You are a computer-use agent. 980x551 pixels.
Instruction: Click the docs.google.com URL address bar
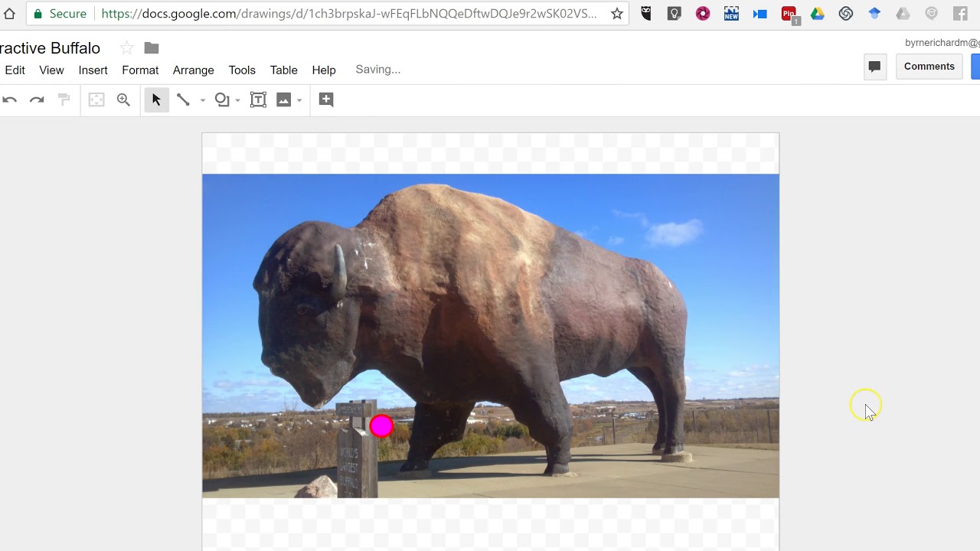pos(349,14)
